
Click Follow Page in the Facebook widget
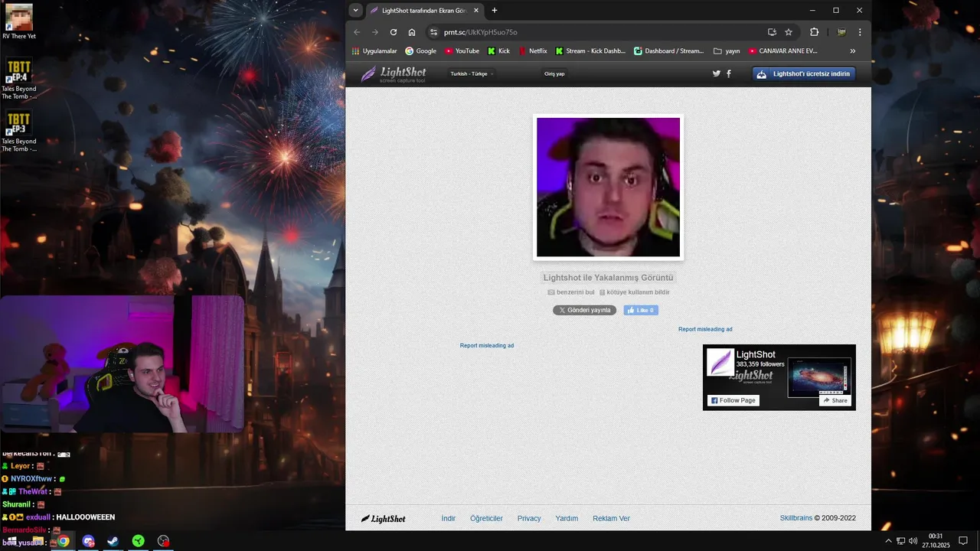(x=733, y=400)
